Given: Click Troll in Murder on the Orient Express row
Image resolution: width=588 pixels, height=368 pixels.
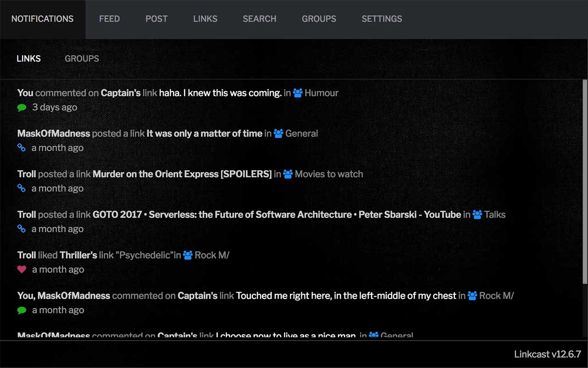Looking at the screenshot, I should (27, 174).
